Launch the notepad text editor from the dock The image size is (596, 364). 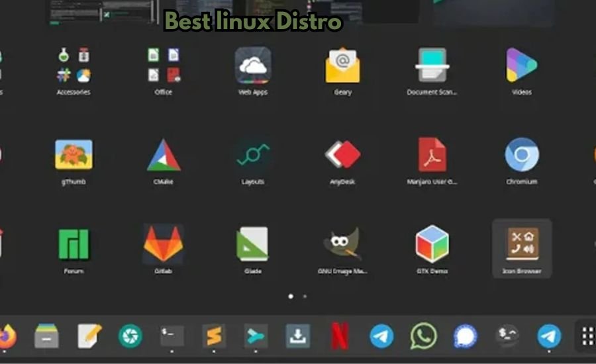pos(89,336)
